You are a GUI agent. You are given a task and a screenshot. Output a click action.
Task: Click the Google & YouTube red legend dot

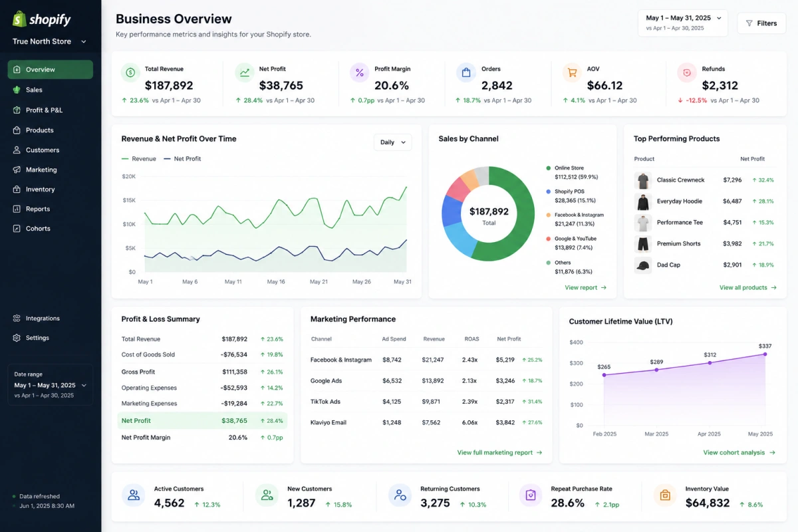point(549,239)
